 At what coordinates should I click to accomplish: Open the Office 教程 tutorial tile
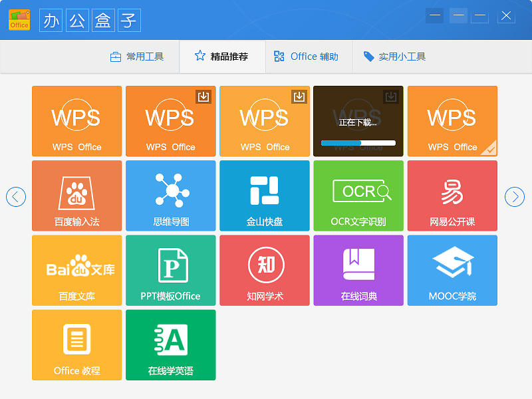[x=77, y=344]
